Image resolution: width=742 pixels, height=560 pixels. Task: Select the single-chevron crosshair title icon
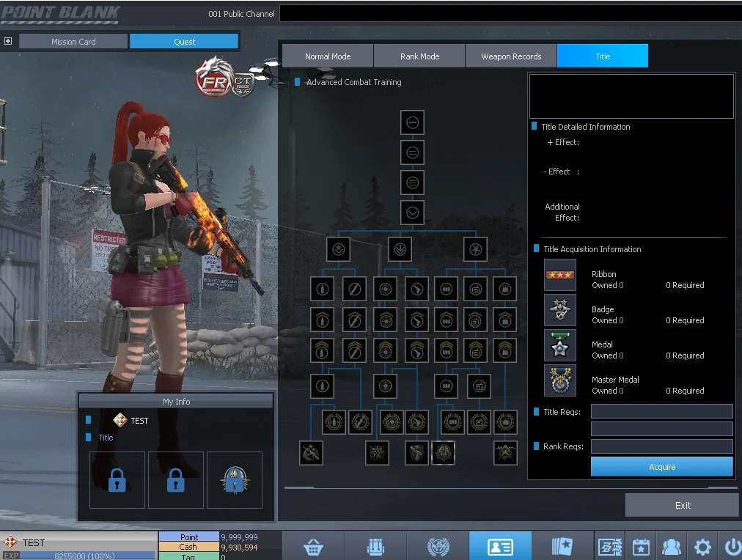click(x=385, y=320)
